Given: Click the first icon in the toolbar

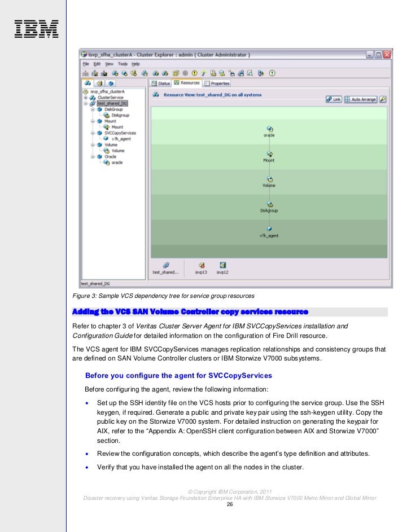Looking at the screenshot, I should pyautogui.click(x=85, y=73).
